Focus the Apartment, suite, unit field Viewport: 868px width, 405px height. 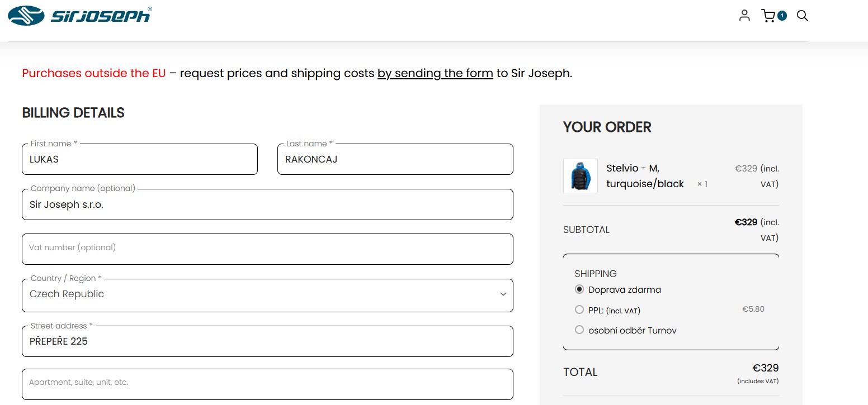pyautogui.click(x=267, y=384)
